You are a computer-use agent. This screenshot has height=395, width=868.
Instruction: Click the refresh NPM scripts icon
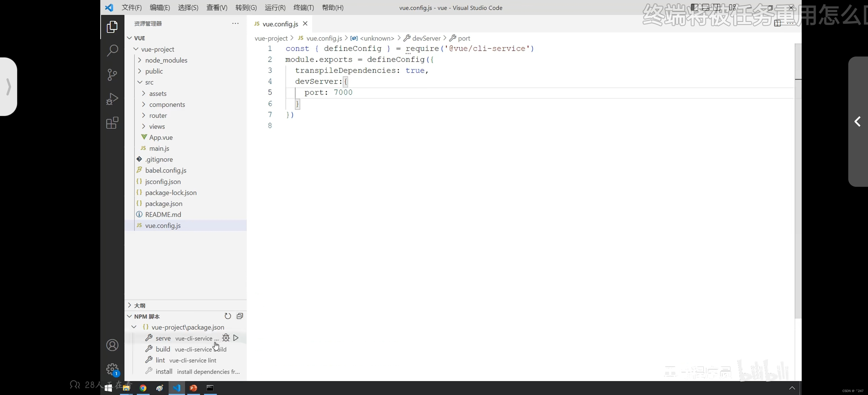tap(227, 316)
